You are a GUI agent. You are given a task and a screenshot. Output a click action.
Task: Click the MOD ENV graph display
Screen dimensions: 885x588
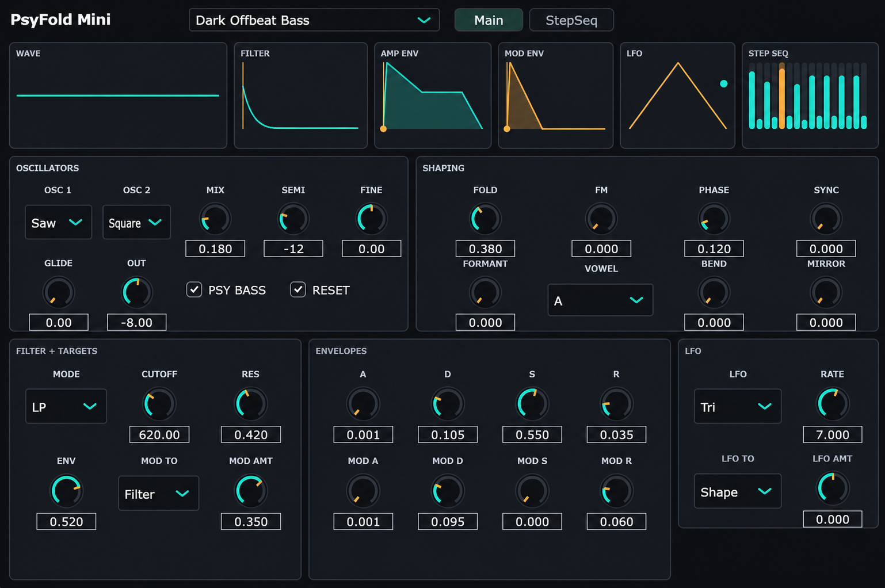point(555,96)
